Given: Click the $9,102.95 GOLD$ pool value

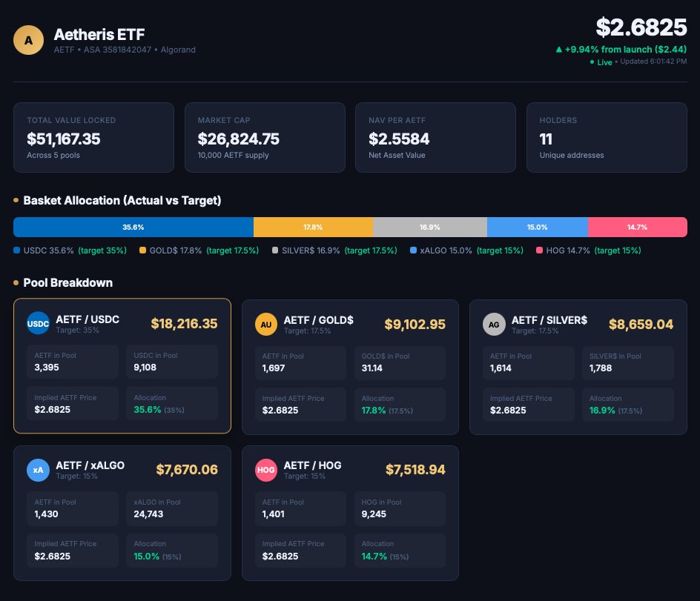Looking at the screenshot, I should [x=415, y=325].
